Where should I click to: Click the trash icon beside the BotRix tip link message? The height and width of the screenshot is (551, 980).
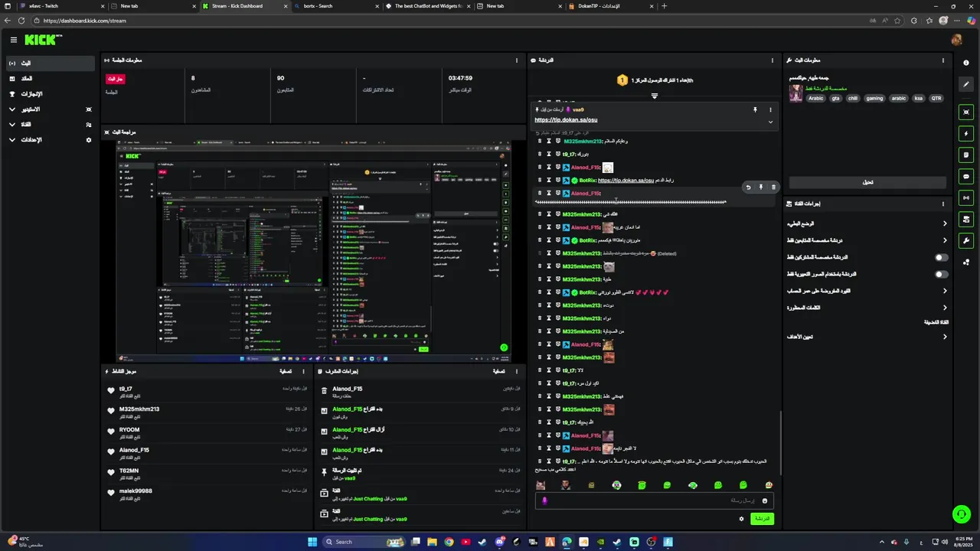tap(539, 181)
